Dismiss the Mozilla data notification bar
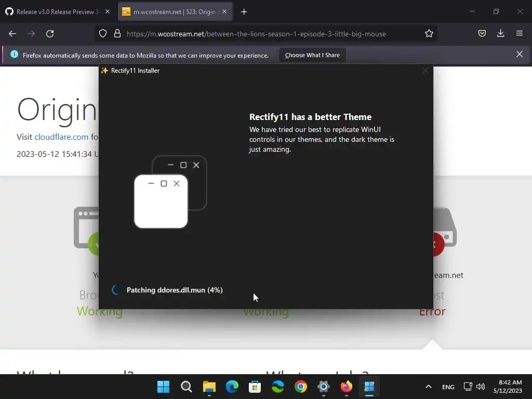The height and width of the screenshot is (399, 532). (x=520, y=54)
